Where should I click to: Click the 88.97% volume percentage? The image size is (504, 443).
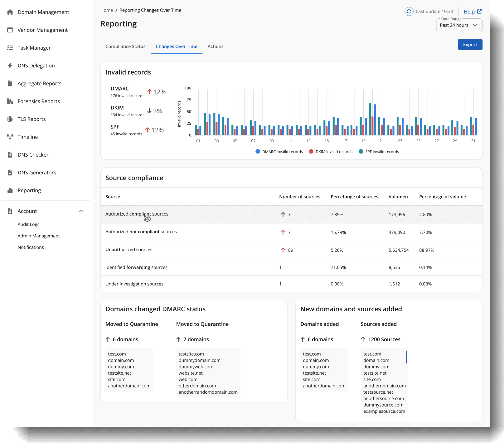click(x=427, y=250)
